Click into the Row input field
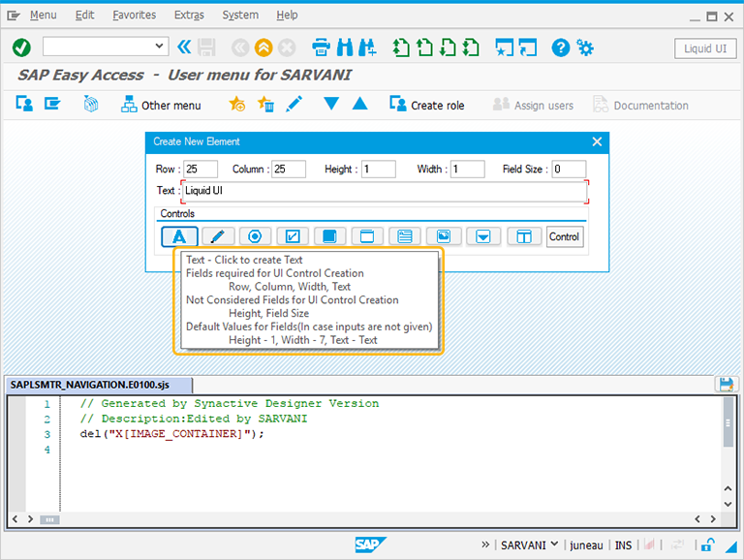744x560 pixels. click(x=201, y=169)
